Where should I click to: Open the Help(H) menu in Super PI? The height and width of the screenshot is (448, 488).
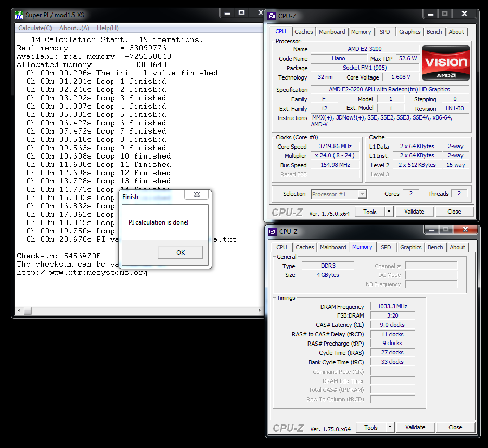(107, 28)
